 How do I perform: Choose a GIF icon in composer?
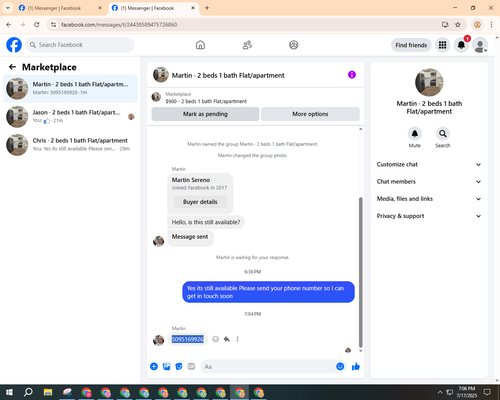pos(191,367)
